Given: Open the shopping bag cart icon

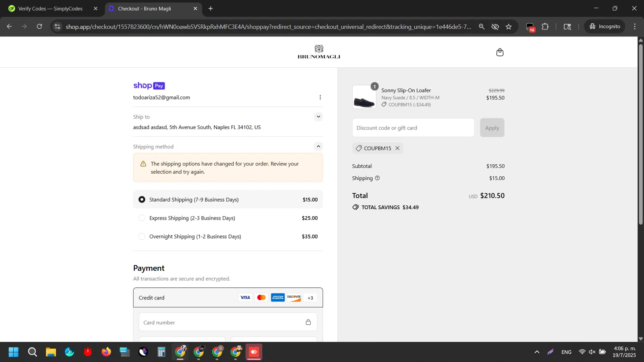Looking at the screenshot, I should pyautogui.click(x=500, y=52).
